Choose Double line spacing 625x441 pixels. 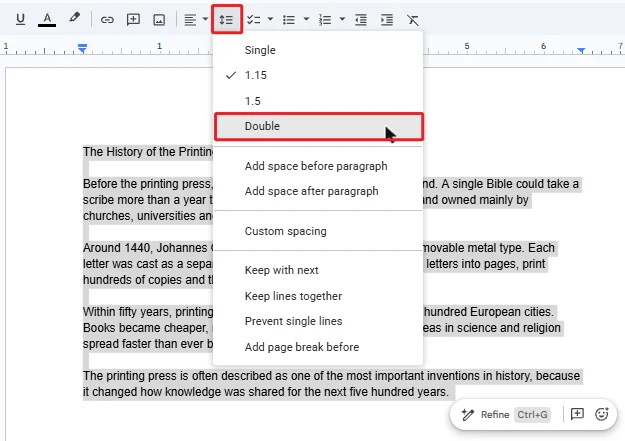pos(318,126)
